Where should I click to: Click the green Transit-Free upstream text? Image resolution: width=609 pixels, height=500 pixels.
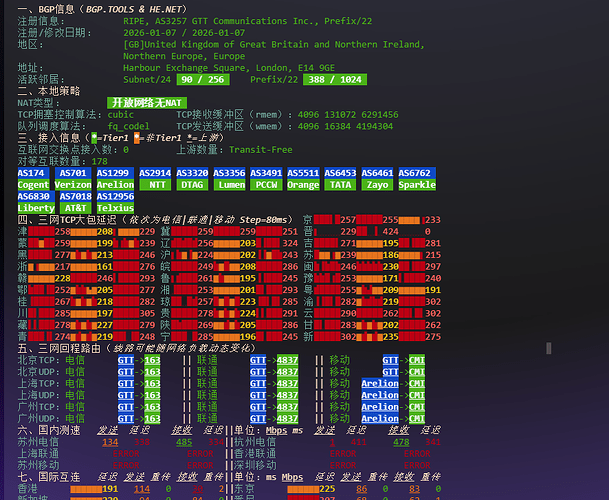coord(261,150)
